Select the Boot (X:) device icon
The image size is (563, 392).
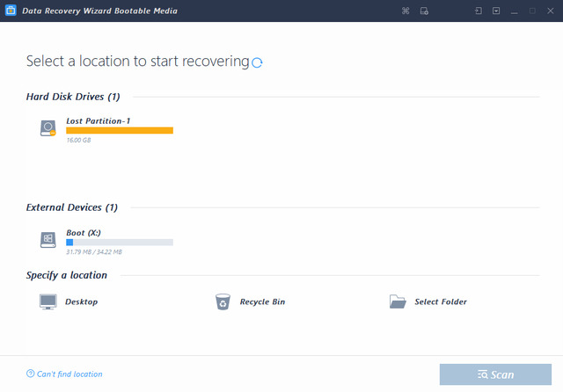click(x=48, y=239)
